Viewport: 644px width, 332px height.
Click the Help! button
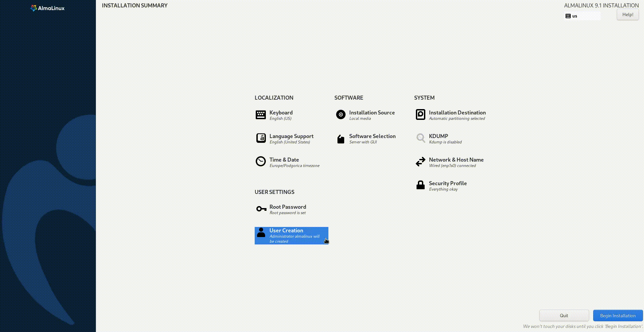(628, 15)
